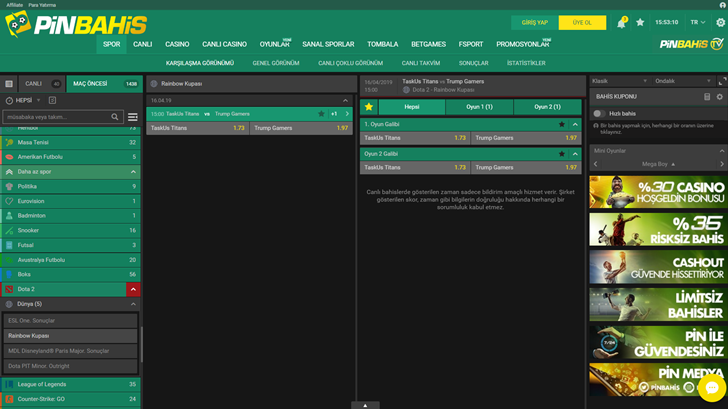Open Klasik view dropdown
Viewport: 728px width, 409px height.
tap(619, 81)
